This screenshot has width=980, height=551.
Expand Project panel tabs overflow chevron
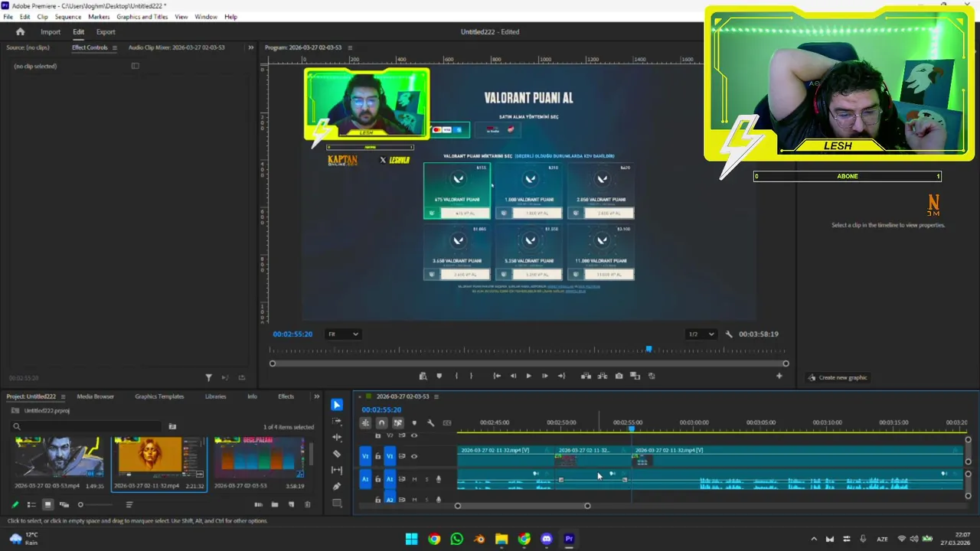pyautogui.click(x=316, y=396)
